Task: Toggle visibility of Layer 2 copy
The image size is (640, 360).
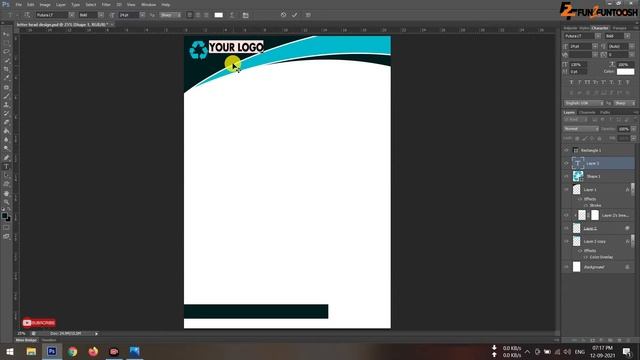Action: (566, 241)
